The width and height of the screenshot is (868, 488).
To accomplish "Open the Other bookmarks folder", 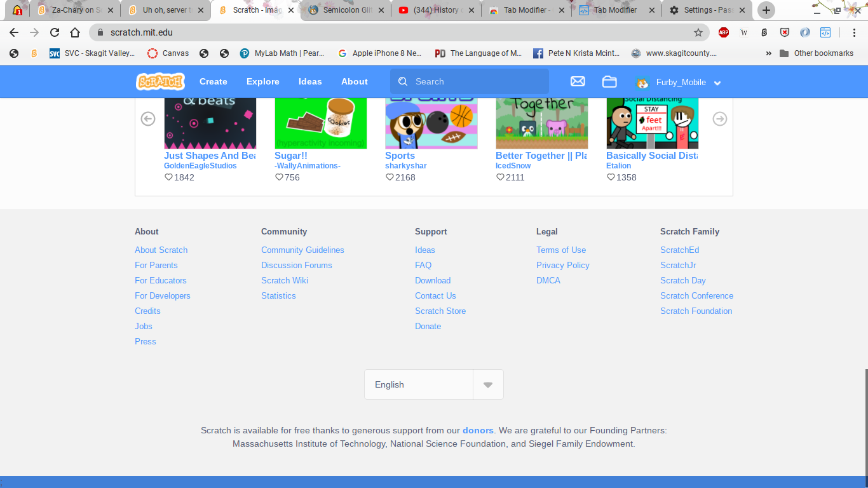I will coord(817,53).
